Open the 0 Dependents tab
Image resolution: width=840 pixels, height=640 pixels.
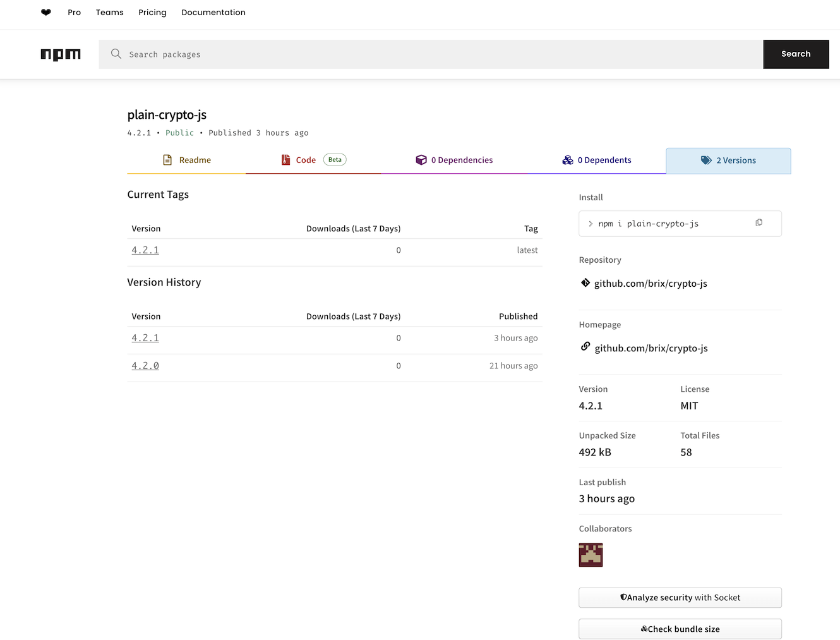pyautogui.click(x=597, y=160)
